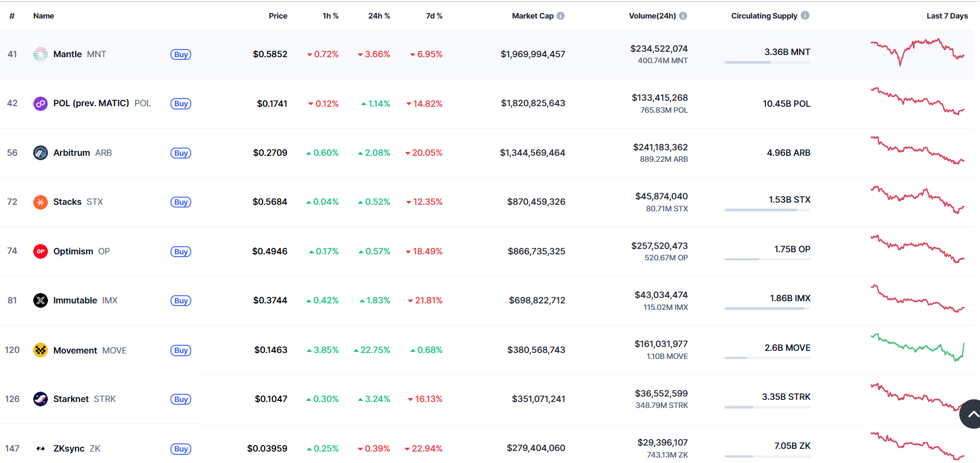Click Buy button for ZKsync
The height and width of the screenshot is (463, 980).
pyautogui.click(x=181, y=449)
